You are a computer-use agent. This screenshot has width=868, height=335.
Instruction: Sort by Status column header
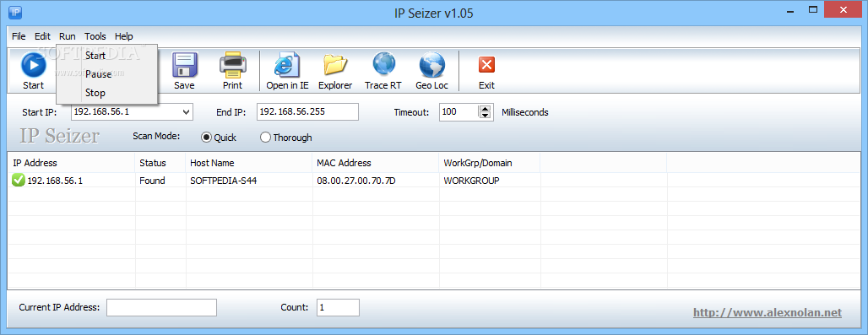pos(160,163)
